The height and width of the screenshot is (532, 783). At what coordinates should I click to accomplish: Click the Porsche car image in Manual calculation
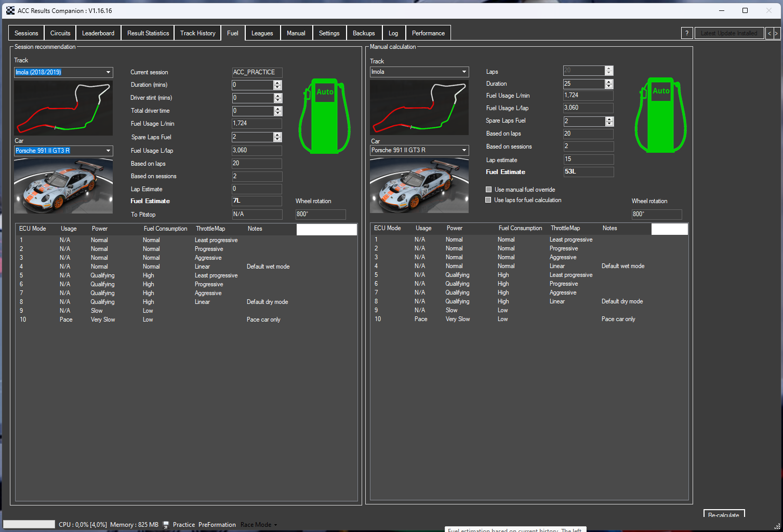419,185
